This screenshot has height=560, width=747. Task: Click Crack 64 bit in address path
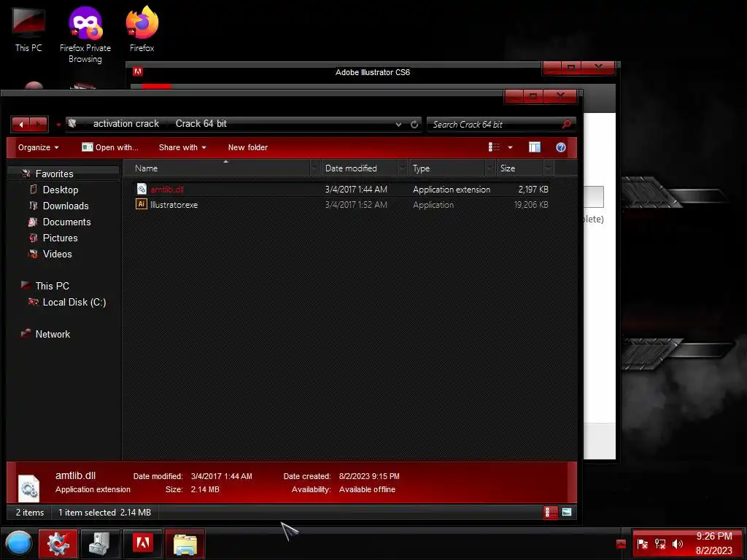pyautogui.click(x=201, y=123)
